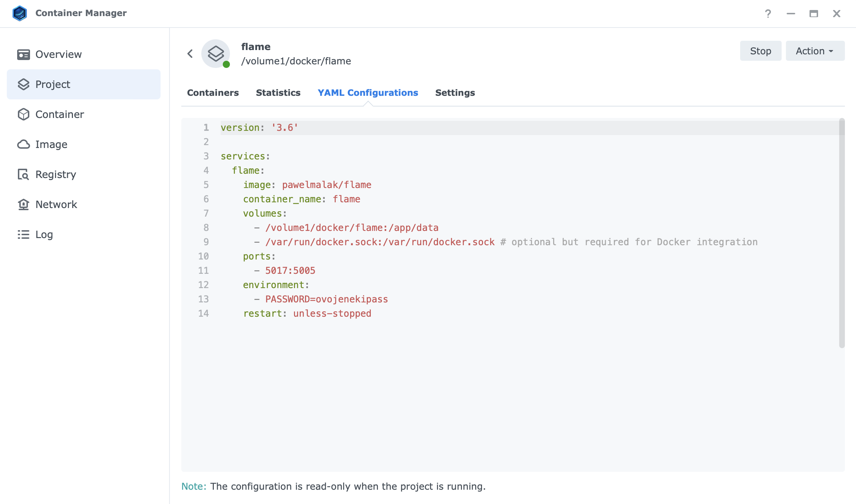Open Log section in sidebar
This screenshot has width=856, height=504.
[x=84, y=234]
